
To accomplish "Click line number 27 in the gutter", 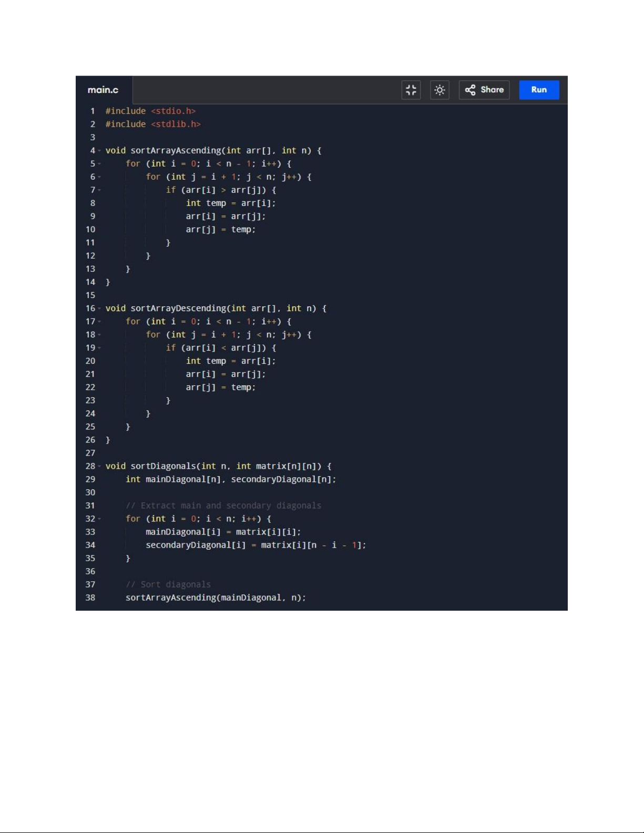I will pyautogui.click(x=90, y=453).
